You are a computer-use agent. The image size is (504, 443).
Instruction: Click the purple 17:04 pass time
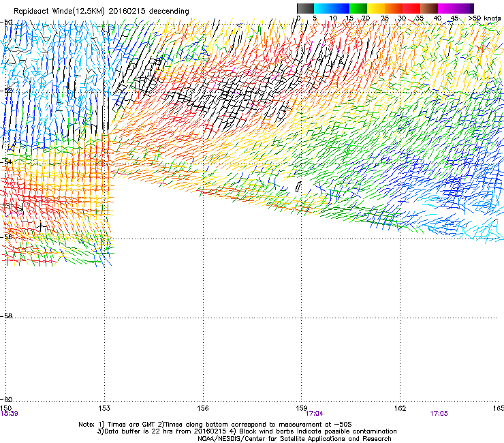tap(315, 414)
